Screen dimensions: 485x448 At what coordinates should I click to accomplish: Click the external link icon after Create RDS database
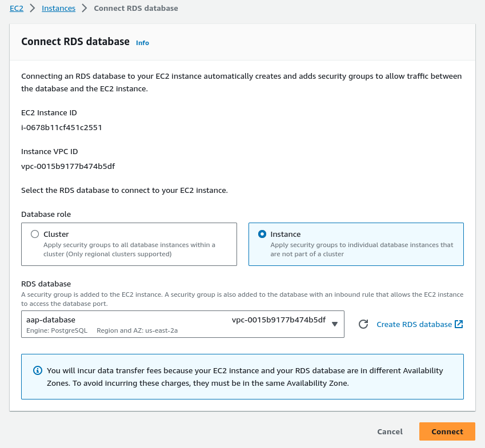pos(458,324)
